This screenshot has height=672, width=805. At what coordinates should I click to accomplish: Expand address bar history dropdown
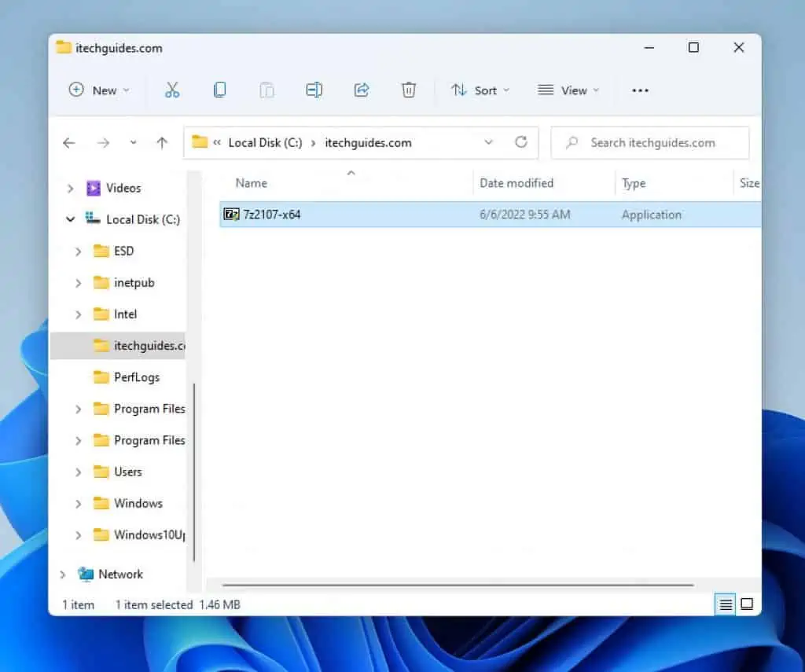[x=488, y=142]
